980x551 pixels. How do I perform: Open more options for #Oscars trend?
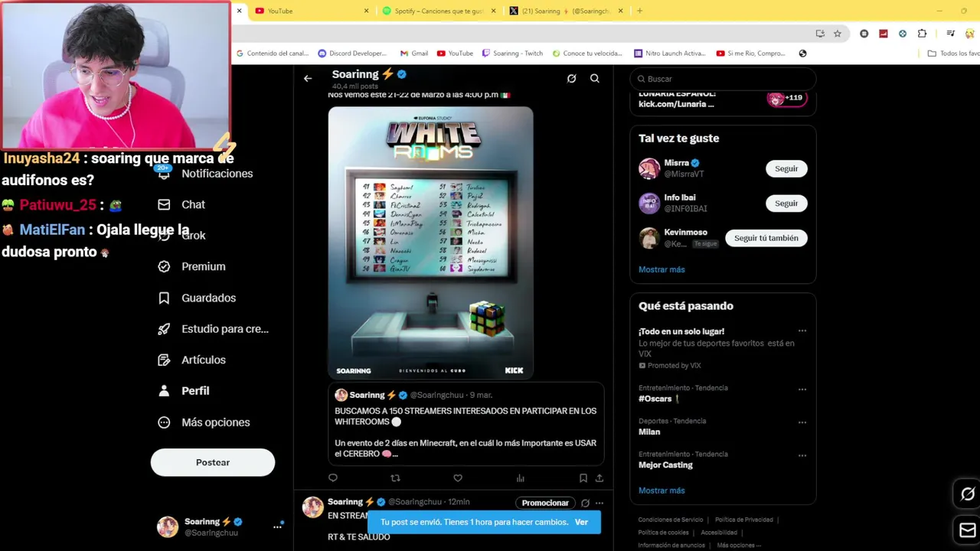click(x=802, y=390)
